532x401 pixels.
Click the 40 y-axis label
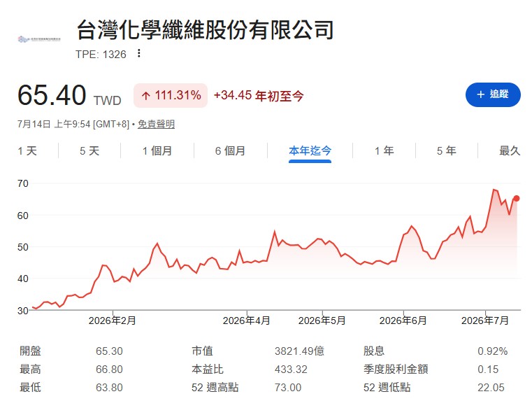tap(23, 279)
